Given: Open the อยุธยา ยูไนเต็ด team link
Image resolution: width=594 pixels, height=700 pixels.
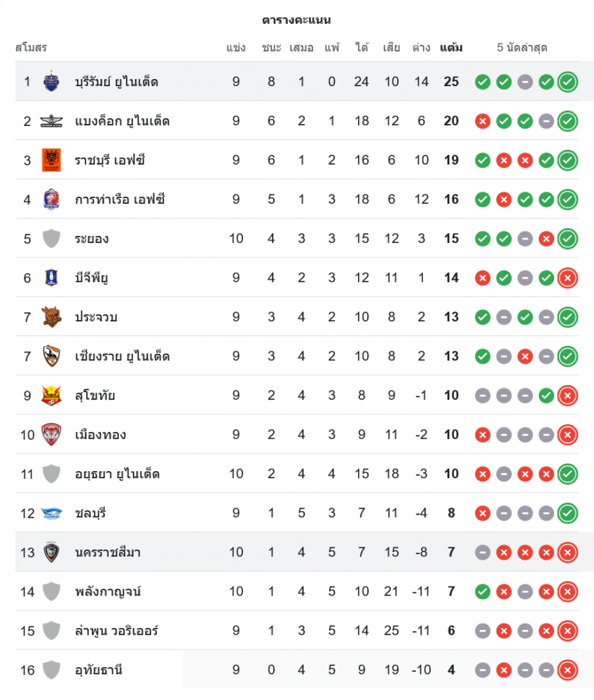Looking at the screenshot, I should point(117,474).
